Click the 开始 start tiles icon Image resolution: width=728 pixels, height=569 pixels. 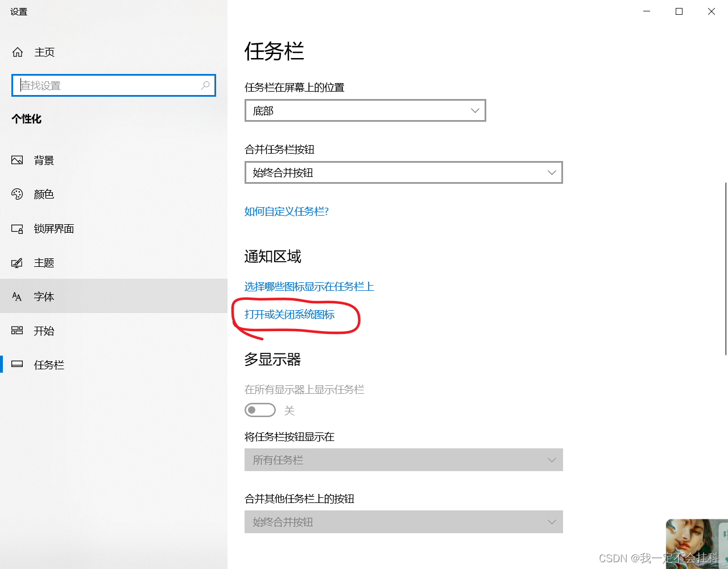pyautogui.click(x=17, y=331)
